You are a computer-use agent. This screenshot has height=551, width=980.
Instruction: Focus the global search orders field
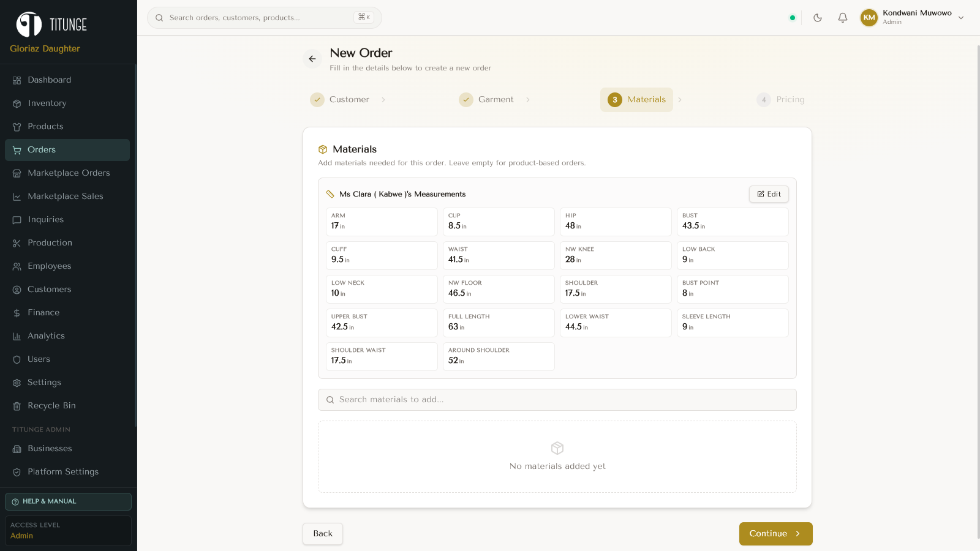[x=265, y=18]
